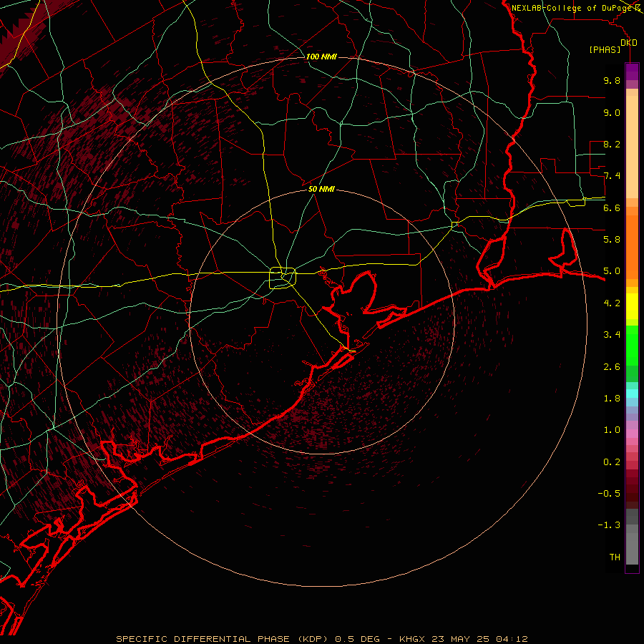Viewport: 644px width, 644px height.
Task: Click the 9.8 value on the color scale
Action: point(612,80)
